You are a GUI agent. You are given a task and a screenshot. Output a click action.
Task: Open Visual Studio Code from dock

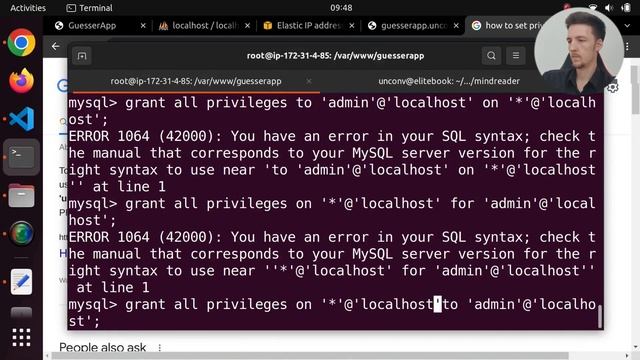point(21,119)
